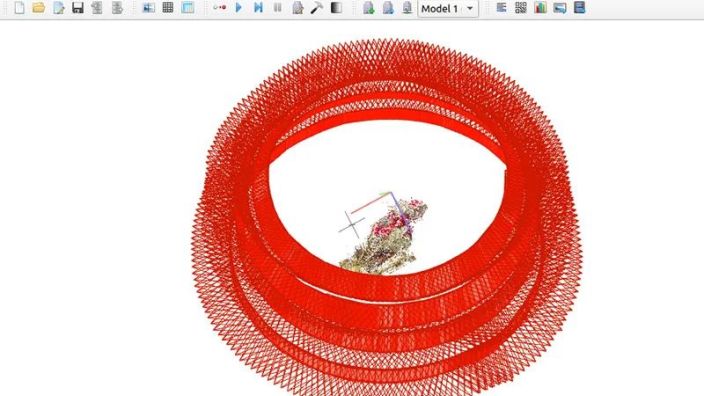Run bundle adjustment hammer tool
This screenshot has width=704, height=396.
pos(317,8)
